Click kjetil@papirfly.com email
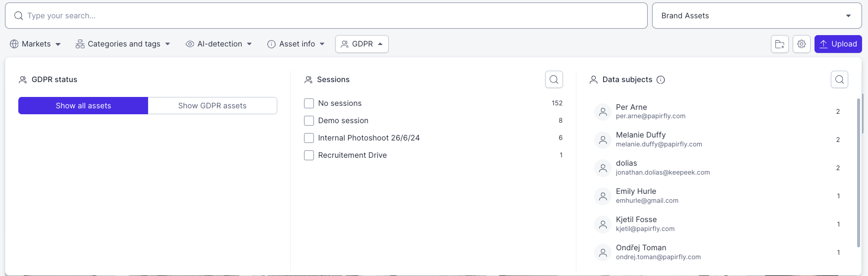Screen dimensions: 868x276 pyautogui.click(x=645, y=229)
